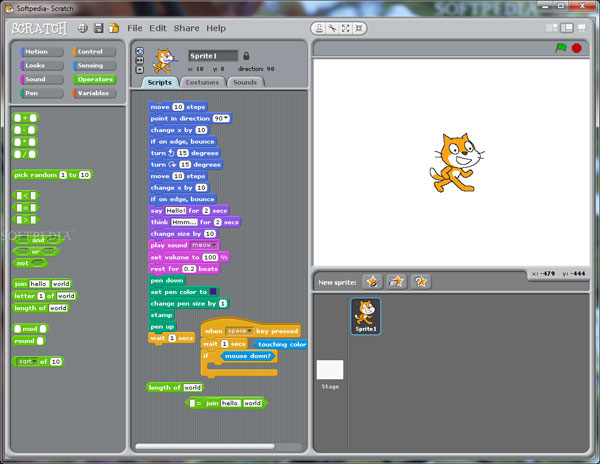Click pick random block in palette

52,175
